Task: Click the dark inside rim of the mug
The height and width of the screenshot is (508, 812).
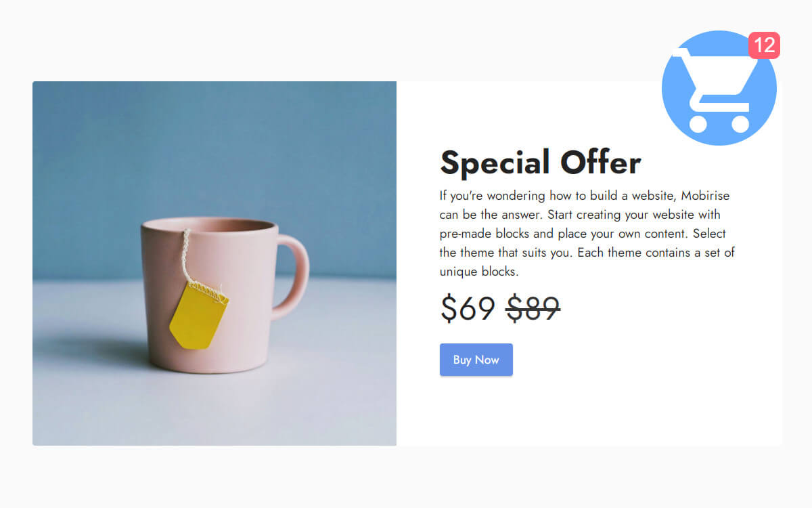Action: [208, 226]
